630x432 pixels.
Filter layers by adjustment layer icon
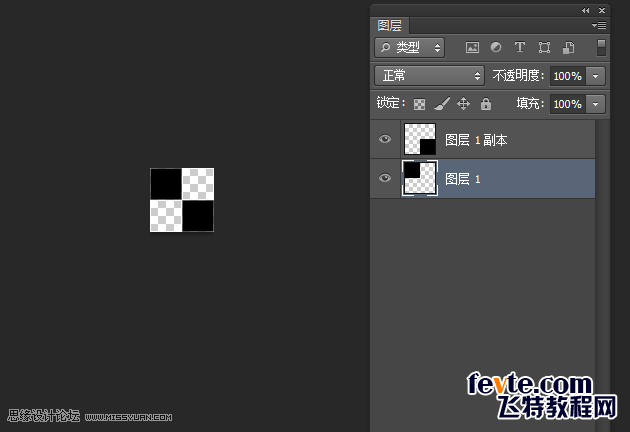(496, 47)
